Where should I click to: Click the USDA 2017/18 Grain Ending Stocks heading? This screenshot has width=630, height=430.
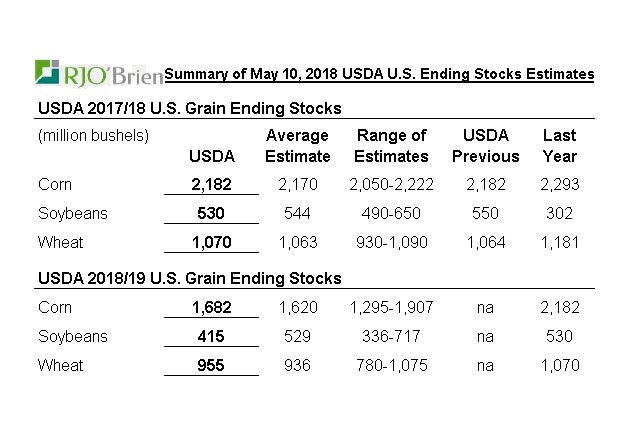(x=190, y=108)
